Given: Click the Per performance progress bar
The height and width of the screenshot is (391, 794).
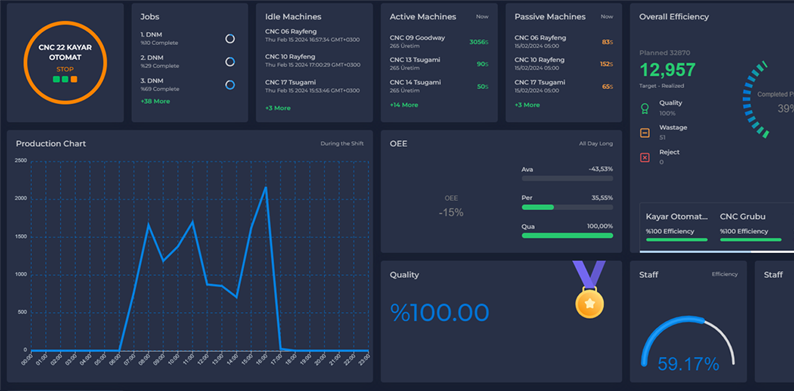Looking at the screenshot, I should (567, 207).
